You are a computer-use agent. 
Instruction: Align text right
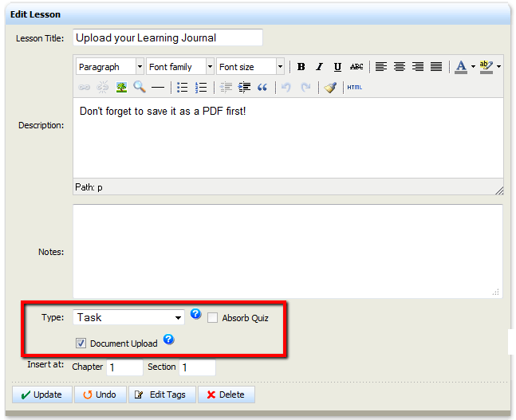[418, 67]
